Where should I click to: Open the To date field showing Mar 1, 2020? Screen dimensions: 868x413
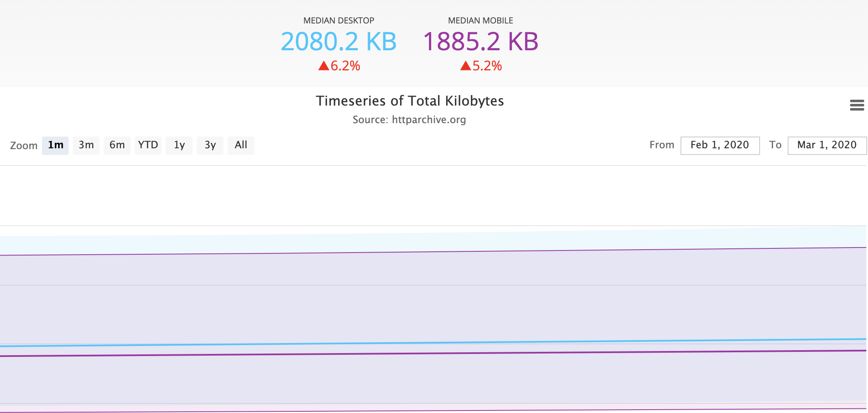click(x=827, y=145)
